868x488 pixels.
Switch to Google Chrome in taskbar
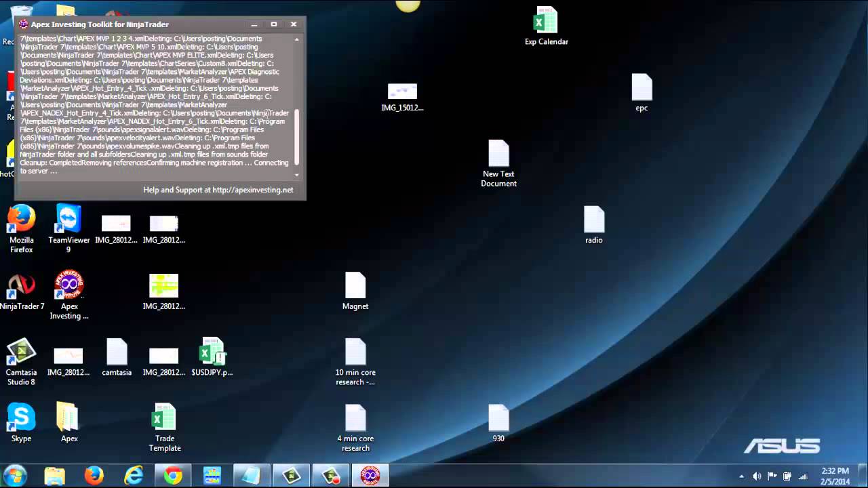point(173,476)
